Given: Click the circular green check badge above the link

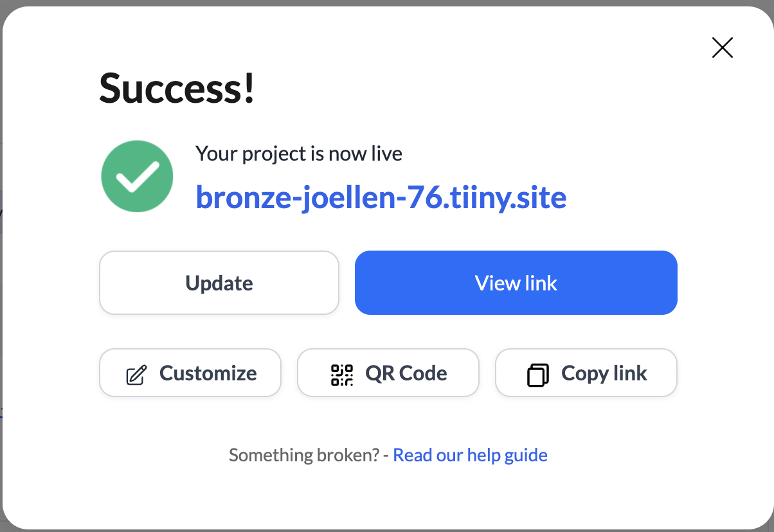Looking at the screenshot, I should pos(137,175).
